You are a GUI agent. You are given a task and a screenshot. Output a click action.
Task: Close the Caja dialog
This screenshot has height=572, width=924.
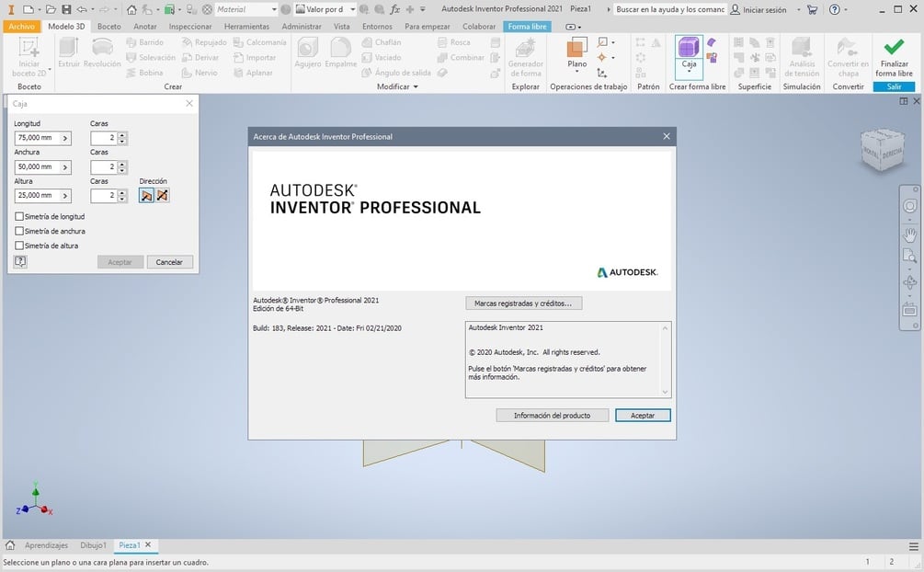point(189,103)
